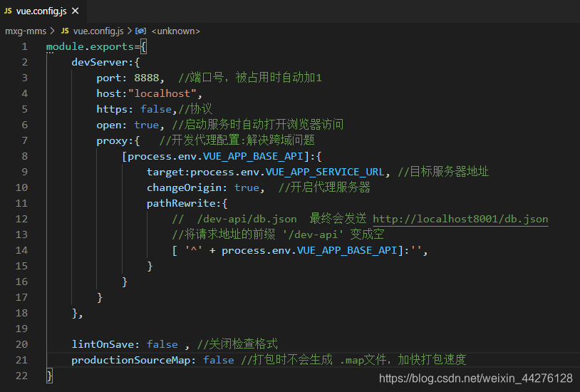Click the closing bracket on line 22
This screenshot has width=580, height=392.
pos(49,376)
